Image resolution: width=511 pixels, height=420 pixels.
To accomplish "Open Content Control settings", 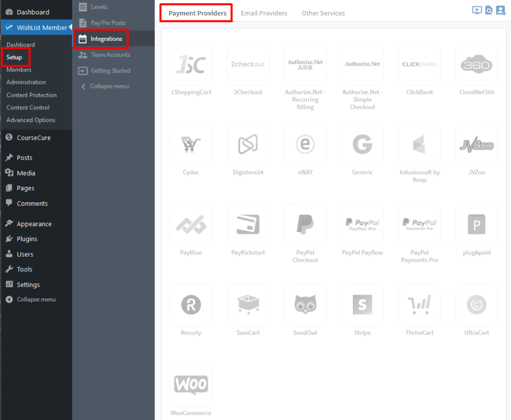I will [28, 107].
